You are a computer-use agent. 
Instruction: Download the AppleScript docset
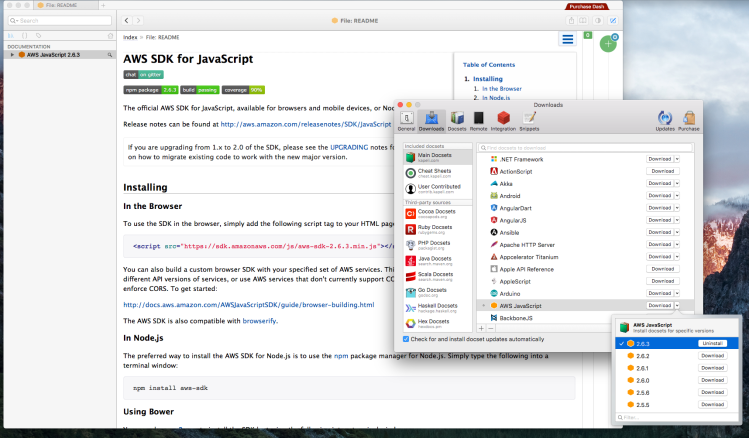pos(663,281)
